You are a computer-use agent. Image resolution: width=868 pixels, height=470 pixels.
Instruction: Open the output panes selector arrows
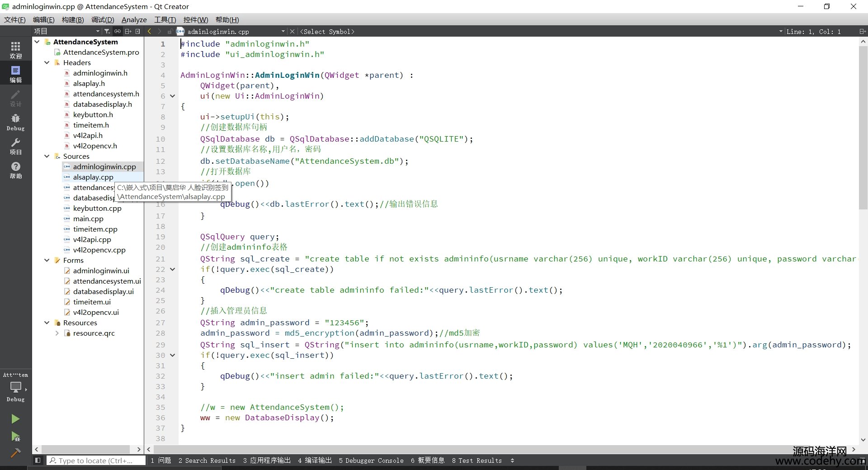pos(512,460)
